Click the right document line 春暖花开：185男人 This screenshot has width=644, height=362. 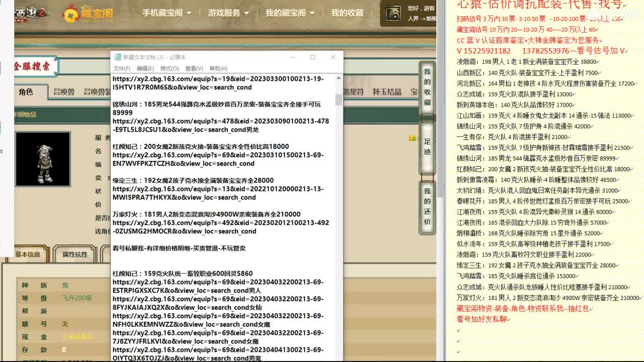(x=544, y=201)
